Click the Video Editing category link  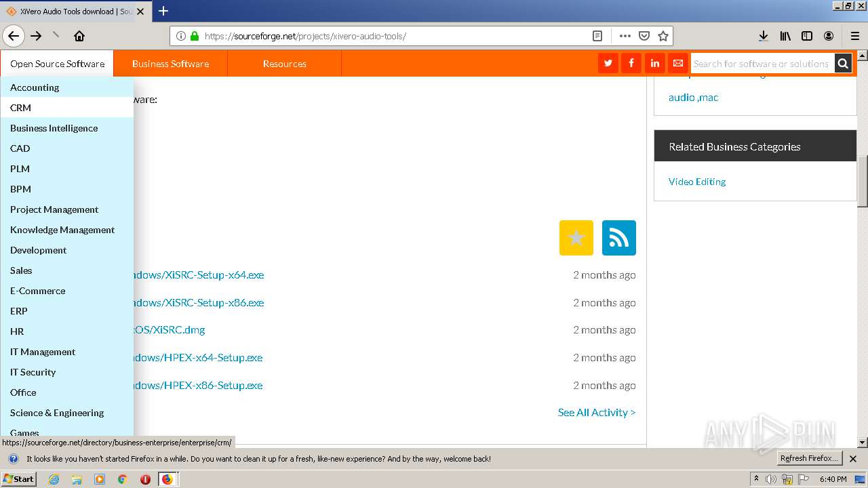coord(697,182)
